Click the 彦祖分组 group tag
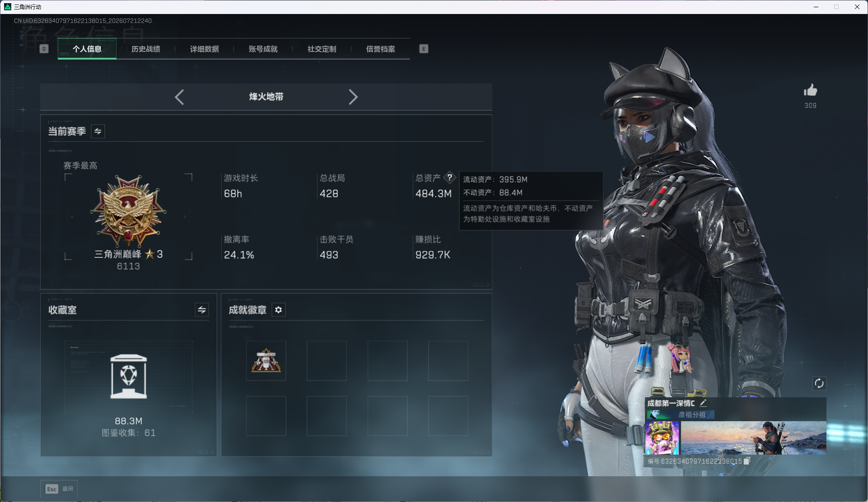This screenshot has height=502, width=868. tap(681, 414)
